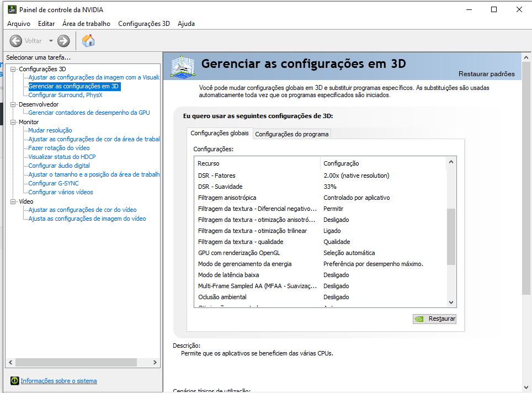Collapse the Configurações 3D tree node
532x393 pixels.
[13, 69]
